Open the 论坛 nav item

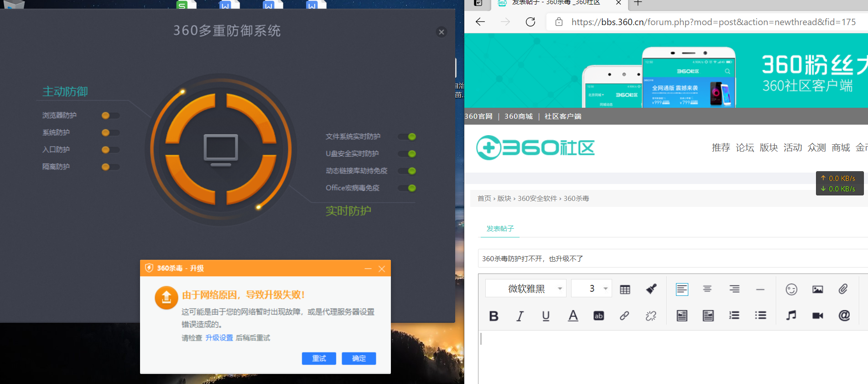(745, 147)
